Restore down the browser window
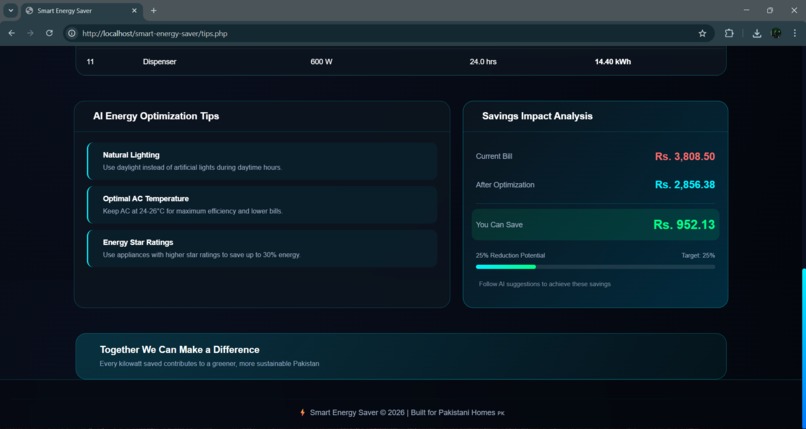 (770, 10)
